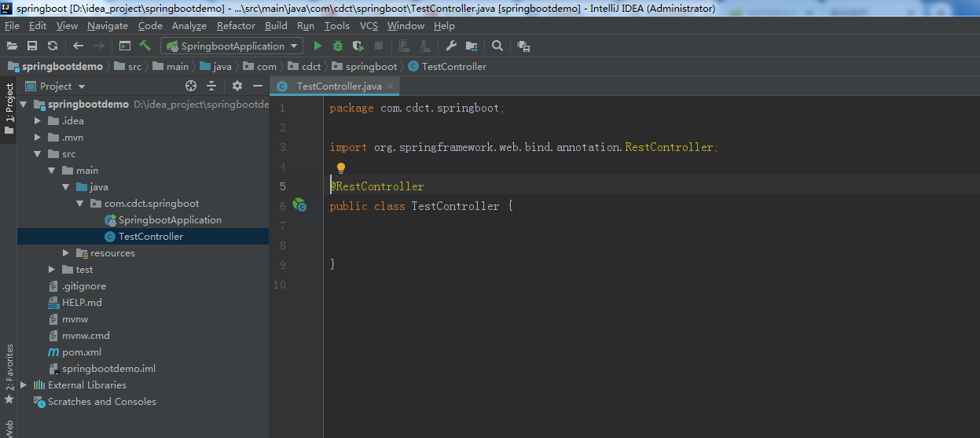
Task: Collapse all in Project panel
Action: point(211,86)
